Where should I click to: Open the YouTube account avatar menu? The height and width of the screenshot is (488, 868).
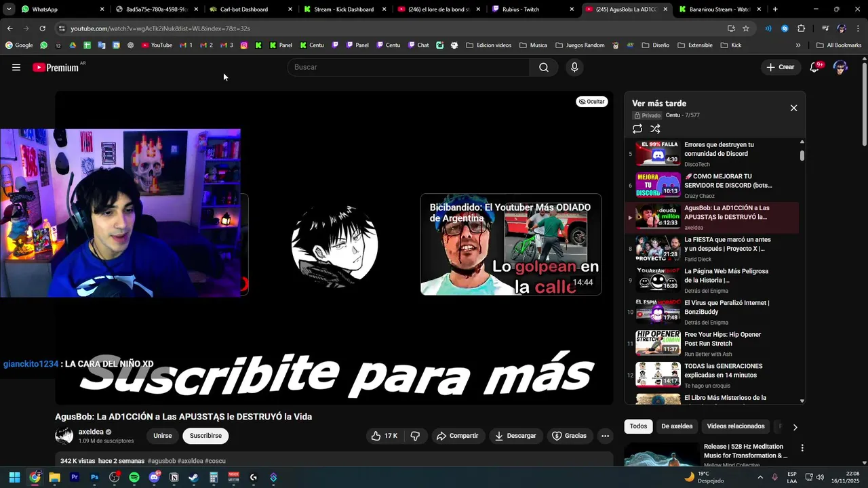click(x=840, y=67)
